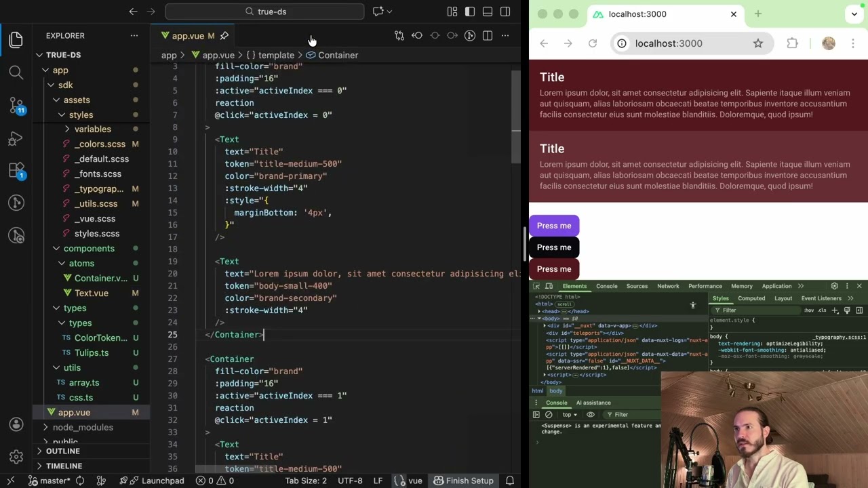Open DevTools settings gear

click(x=835, y=286)
